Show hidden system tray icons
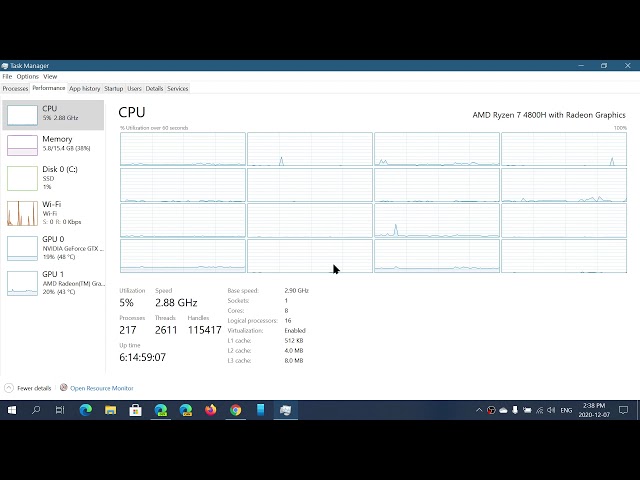Viewport: 640px width, 480px height. [x=479, y=410]
